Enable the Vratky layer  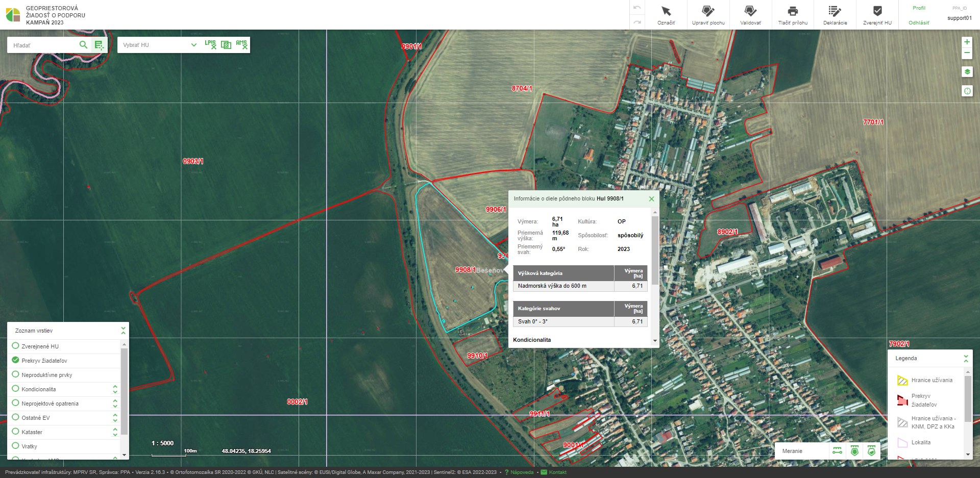click(x=15, y=446)
